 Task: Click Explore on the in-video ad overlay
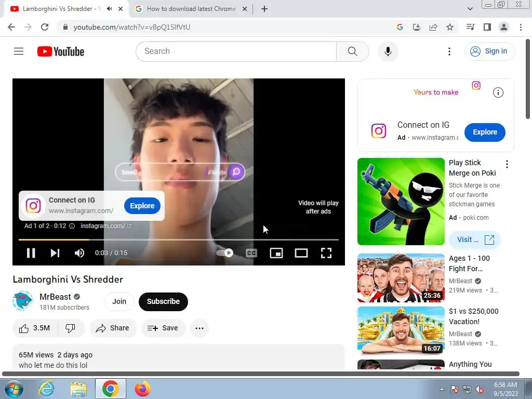coord(142,206)
